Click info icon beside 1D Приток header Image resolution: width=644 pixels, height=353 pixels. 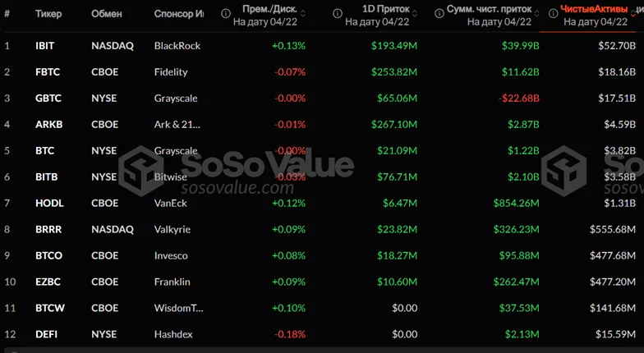(338, 14)
